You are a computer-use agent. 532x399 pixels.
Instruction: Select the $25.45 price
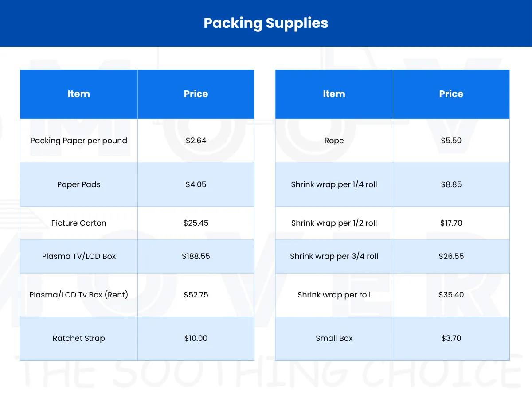pos(196,223)
